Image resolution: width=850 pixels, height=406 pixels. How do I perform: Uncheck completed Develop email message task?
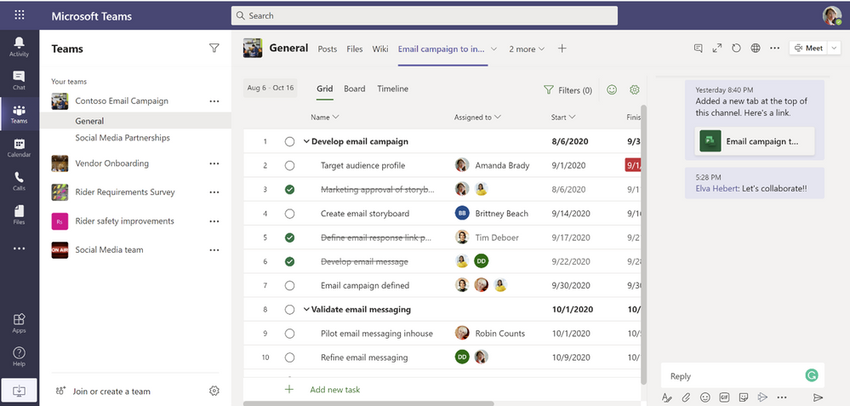[289, 261]
